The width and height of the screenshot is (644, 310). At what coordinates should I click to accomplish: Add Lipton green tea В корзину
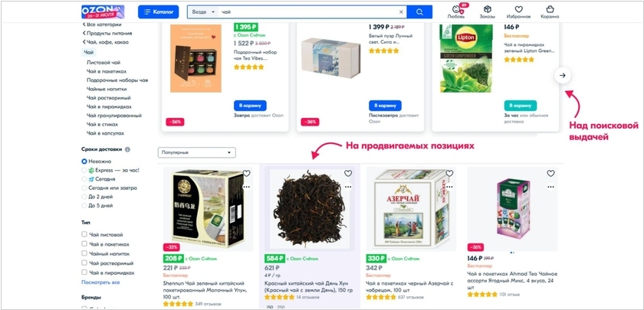[520, 106]
